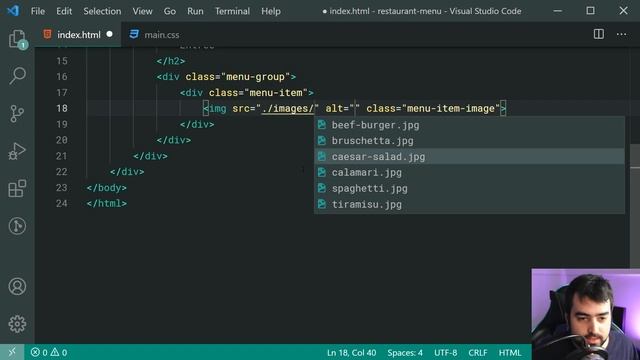
Task: Click the Split Editor Right icon
Action: click(599, 34)
